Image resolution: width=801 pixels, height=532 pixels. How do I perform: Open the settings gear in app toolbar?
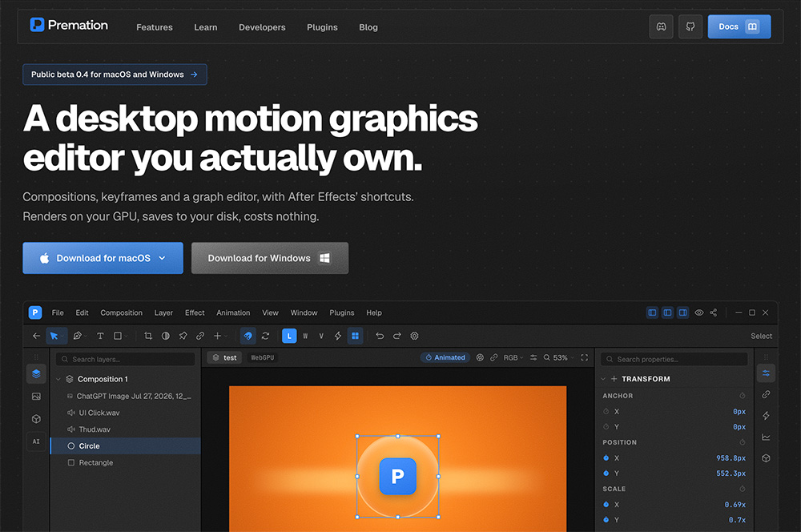click(414, 336)
